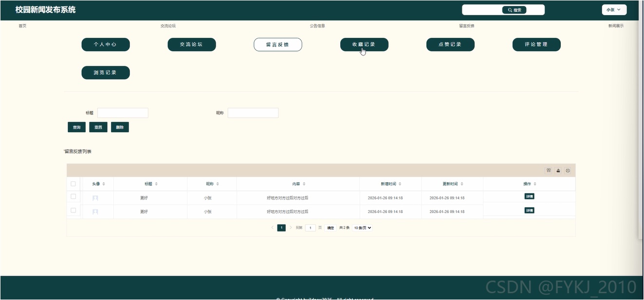
Task: Click the avatar image in first table row
Action: [x=95, y=198]
